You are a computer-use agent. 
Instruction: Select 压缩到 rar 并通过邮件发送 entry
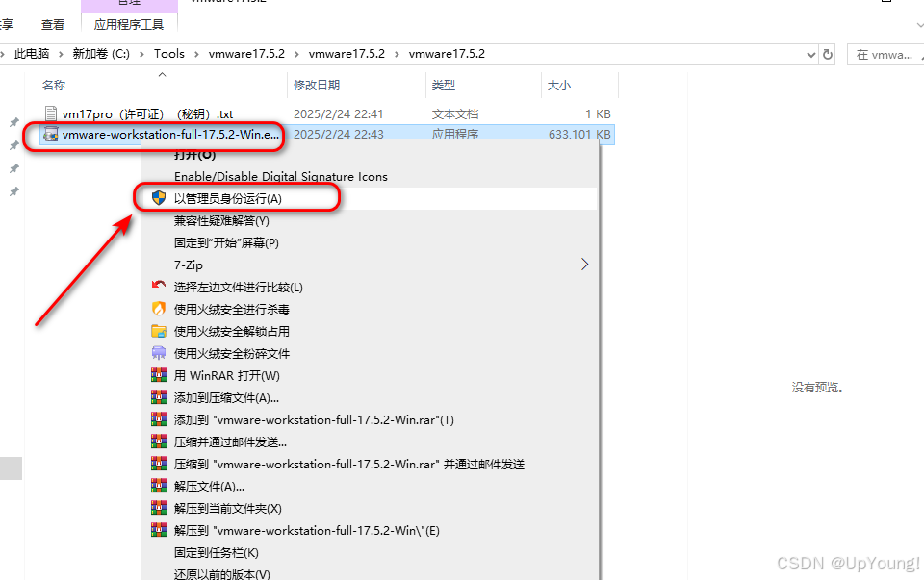point(349,464)
